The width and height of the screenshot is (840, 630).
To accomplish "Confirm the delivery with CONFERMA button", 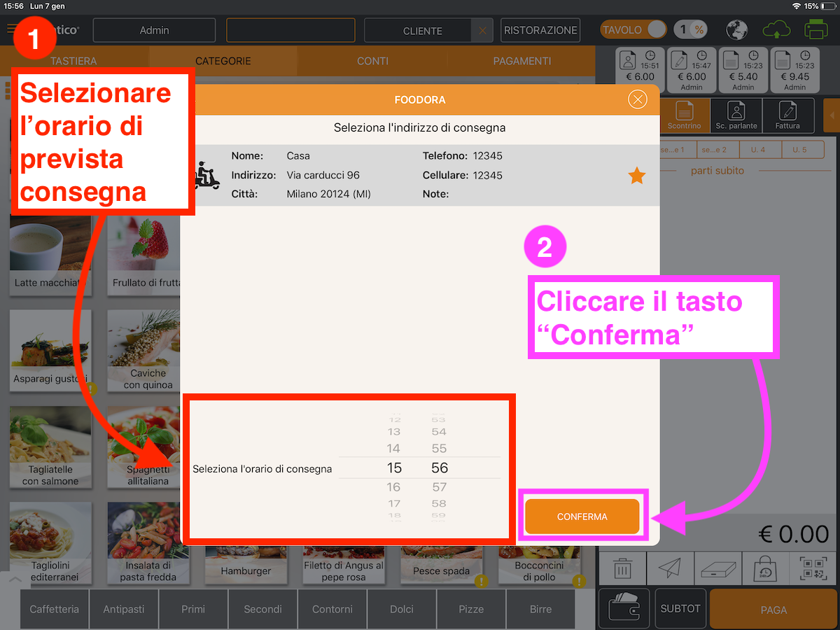I will coord(582,517).
